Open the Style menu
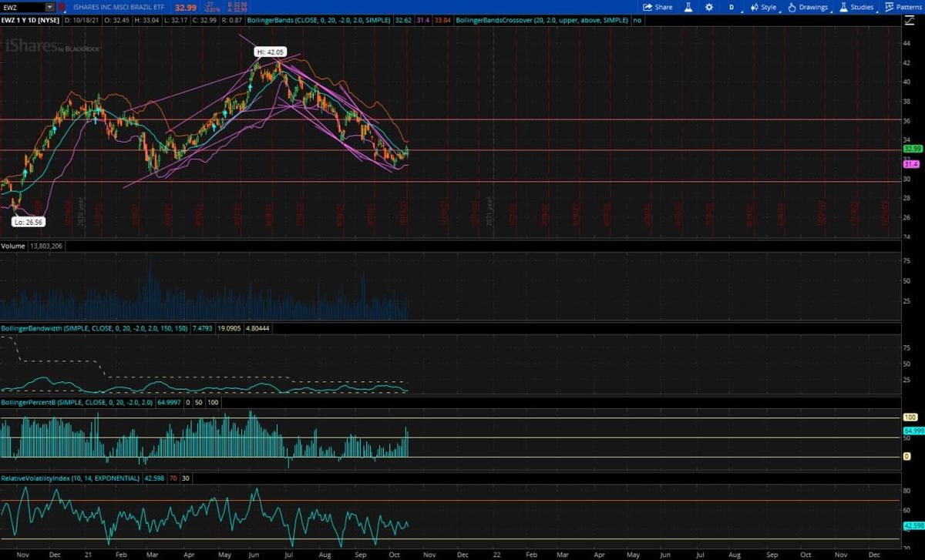 (763, 7)
